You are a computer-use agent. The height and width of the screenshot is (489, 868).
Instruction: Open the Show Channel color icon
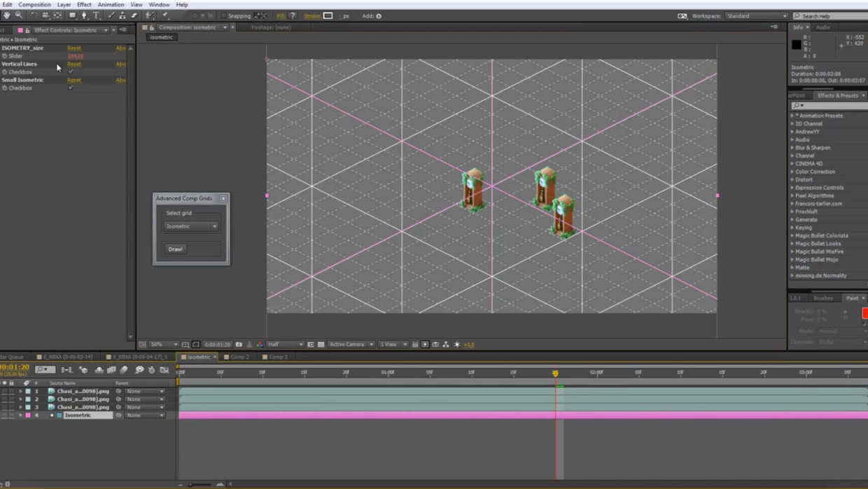pyautogui.click(x=260, y=345)
